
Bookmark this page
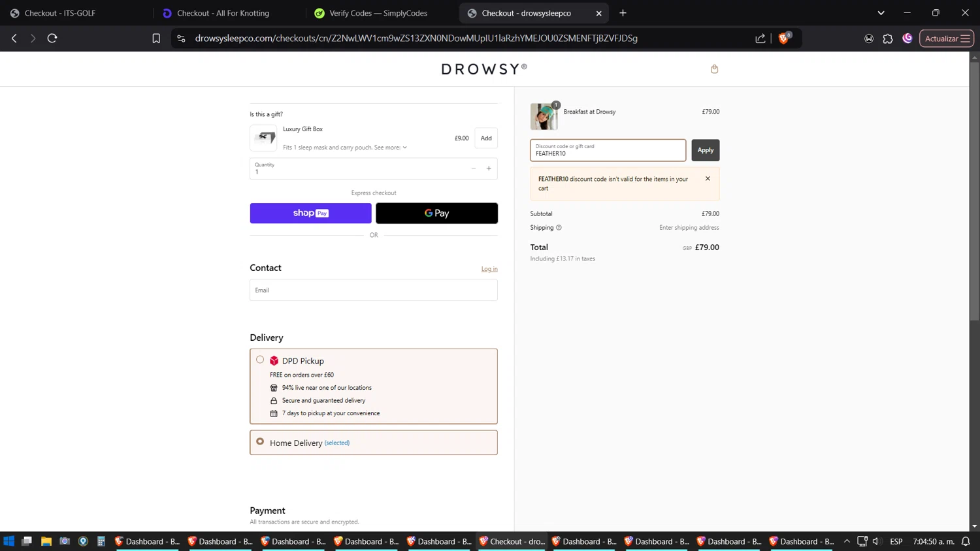coord(156,39)
